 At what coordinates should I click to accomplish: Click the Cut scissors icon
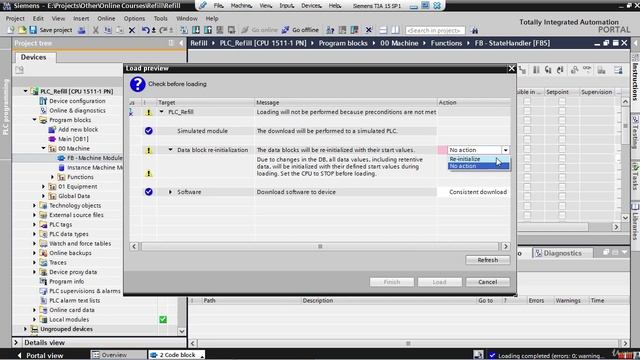pos(96,30)
